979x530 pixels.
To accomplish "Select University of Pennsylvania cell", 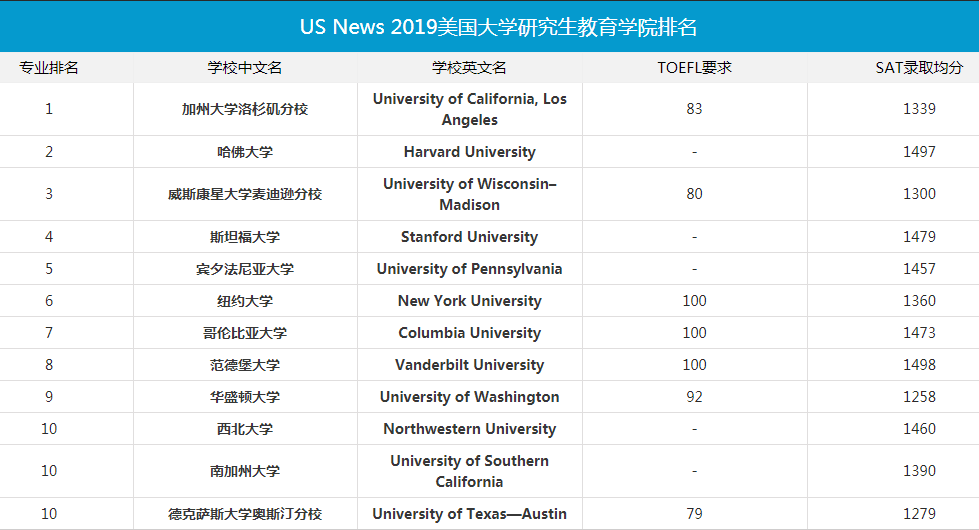I will point(470,268).
